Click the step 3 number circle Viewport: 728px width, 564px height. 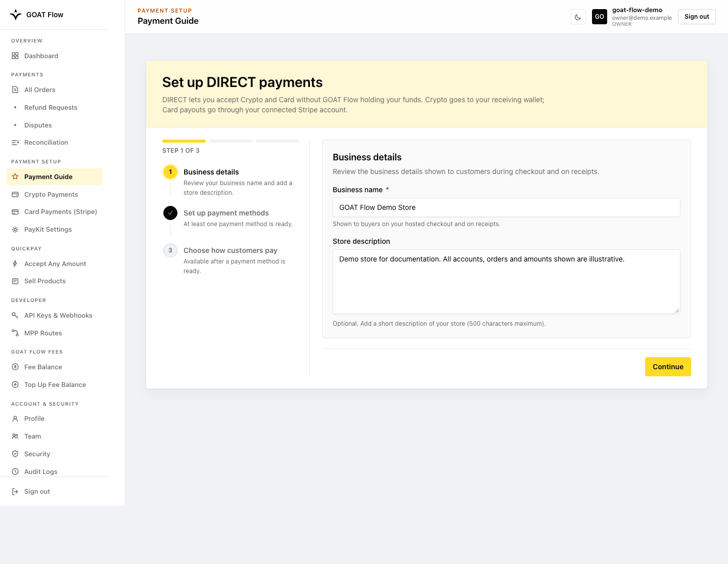click(x=170, y=250)
